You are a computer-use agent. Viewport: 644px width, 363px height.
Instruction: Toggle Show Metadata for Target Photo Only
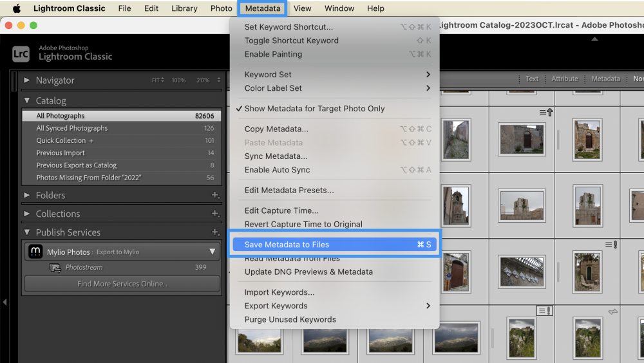[314, 109]
